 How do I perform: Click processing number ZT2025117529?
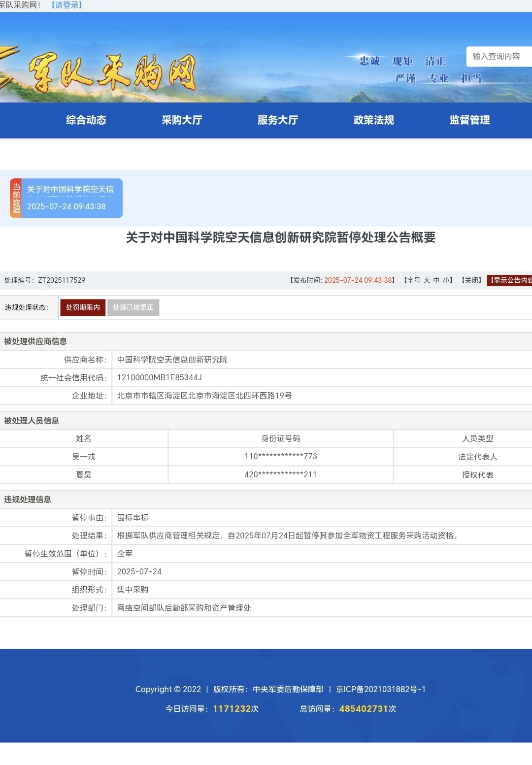[62, 280]
